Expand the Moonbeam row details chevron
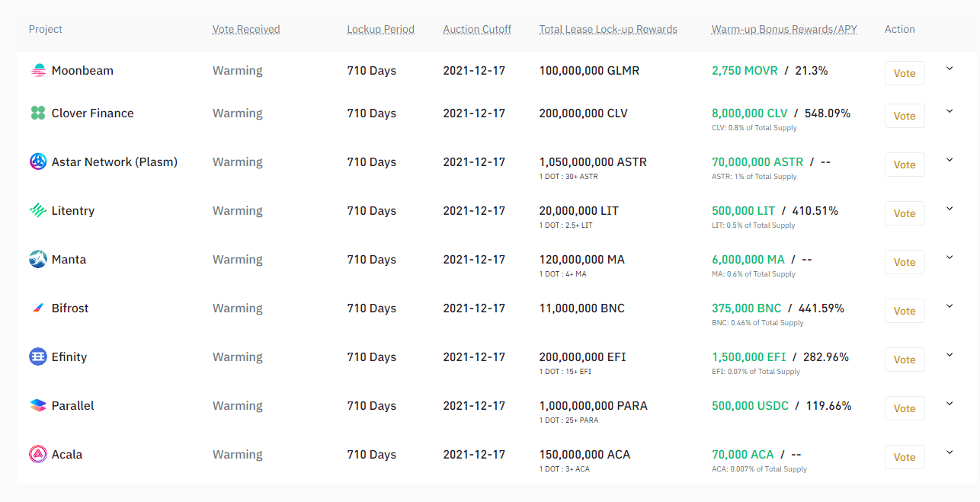Viewport: 980px width, 502px height. (950, 69)
